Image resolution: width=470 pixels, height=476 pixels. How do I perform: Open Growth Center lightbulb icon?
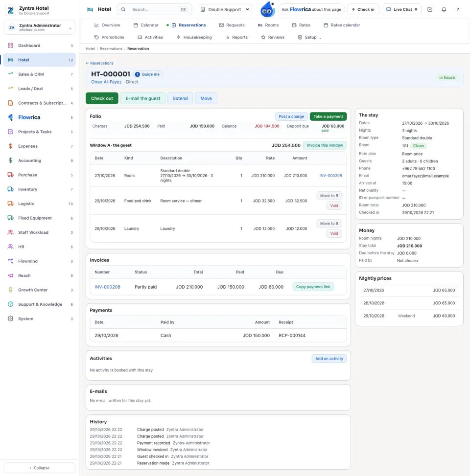[11, 290]
